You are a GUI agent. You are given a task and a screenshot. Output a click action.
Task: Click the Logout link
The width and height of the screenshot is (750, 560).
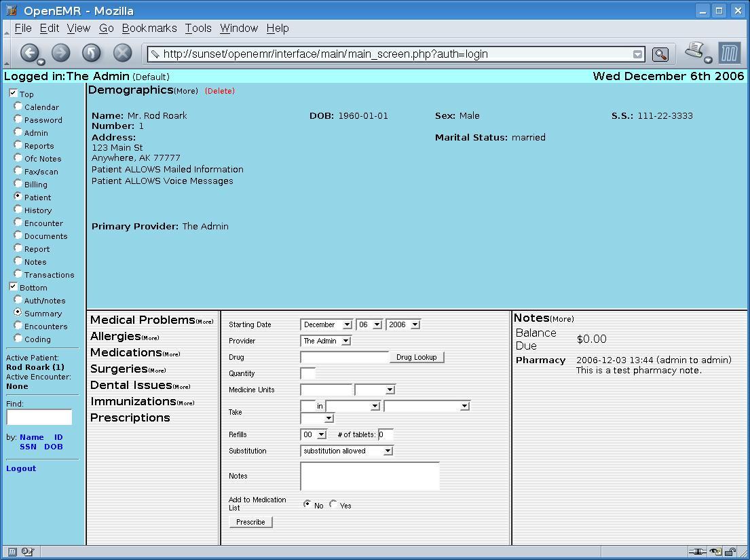(x=20, y=468)
